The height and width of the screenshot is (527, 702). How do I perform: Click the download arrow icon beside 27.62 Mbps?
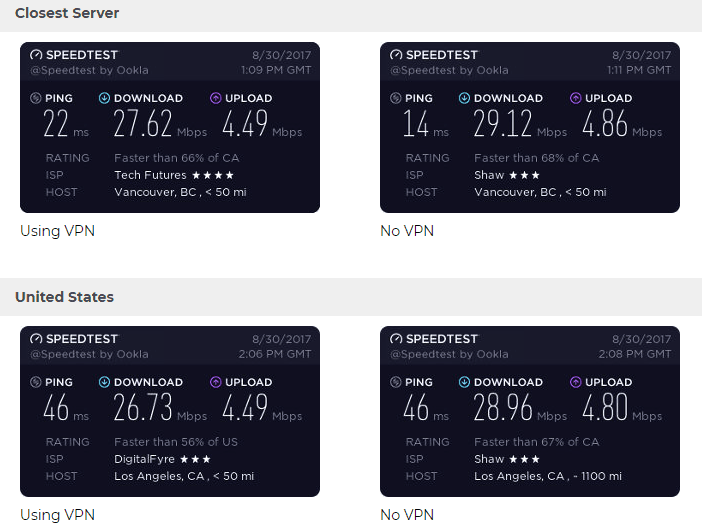tap(104, 98)
